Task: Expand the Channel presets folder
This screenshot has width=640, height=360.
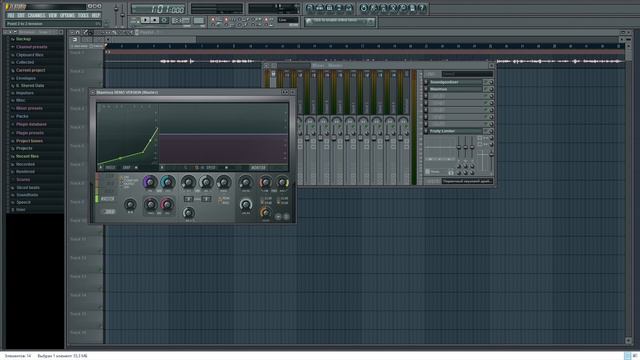Action: click(31, 47)
